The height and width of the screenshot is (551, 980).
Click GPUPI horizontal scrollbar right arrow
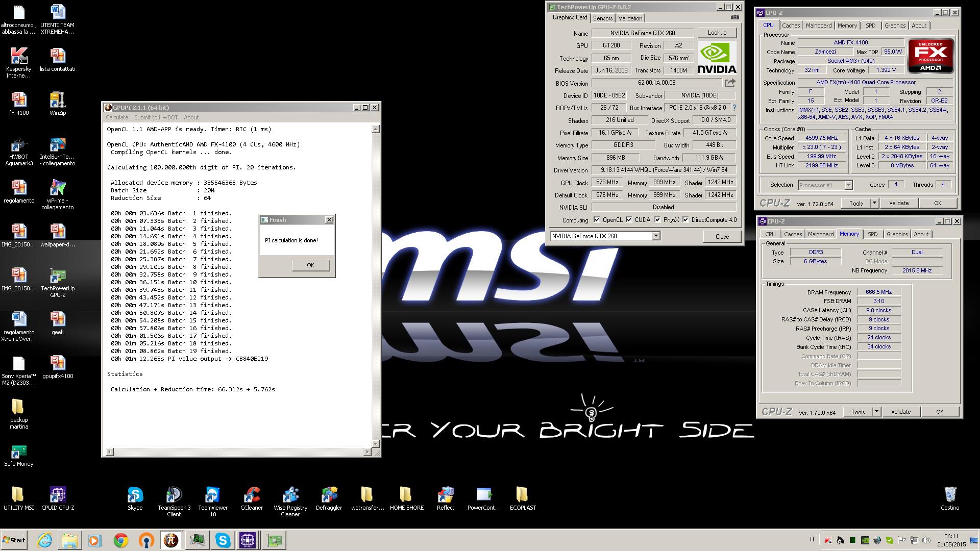click(367, 452)
